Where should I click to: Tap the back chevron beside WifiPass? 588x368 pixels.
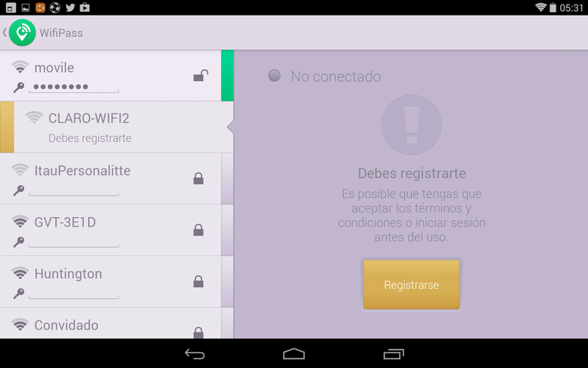4,32
